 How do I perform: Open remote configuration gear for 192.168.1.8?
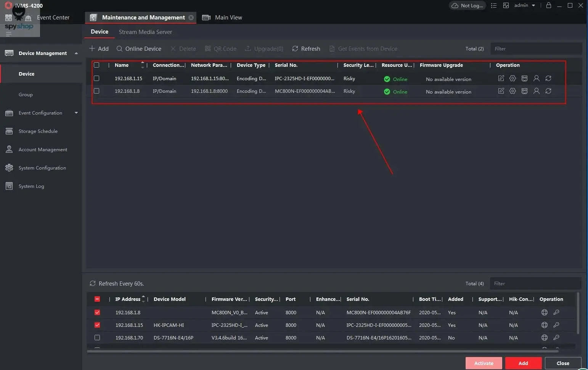pyautogui.click(x=512, y=91)
